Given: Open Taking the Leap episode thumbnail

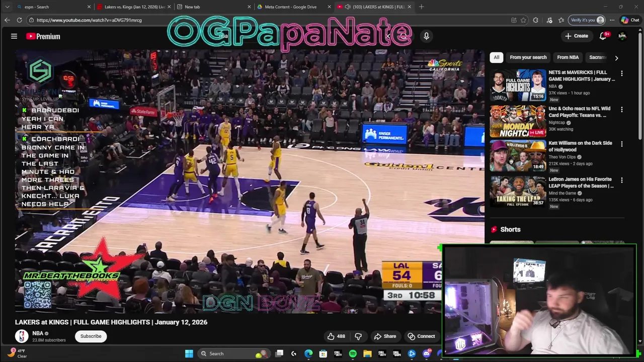Looking at the screenshot, I should point(518,191).
